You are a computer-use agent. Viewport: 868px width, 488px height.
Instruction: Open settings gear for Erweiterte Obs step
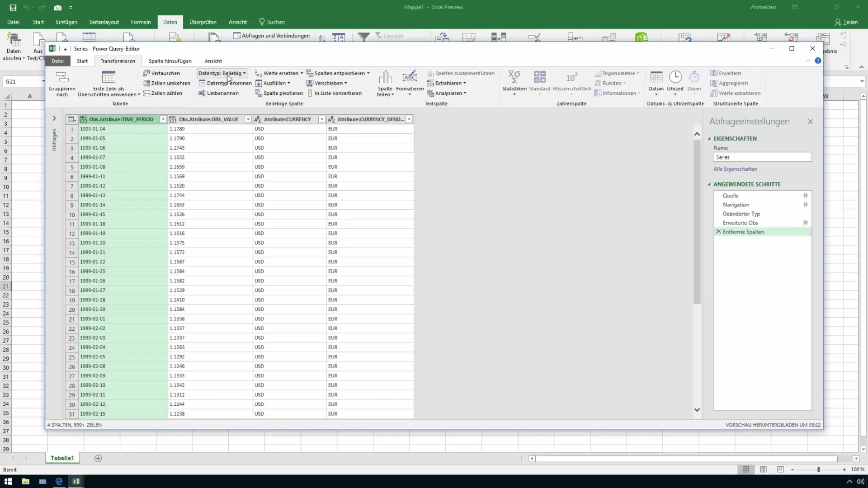(x=805, y=223)
